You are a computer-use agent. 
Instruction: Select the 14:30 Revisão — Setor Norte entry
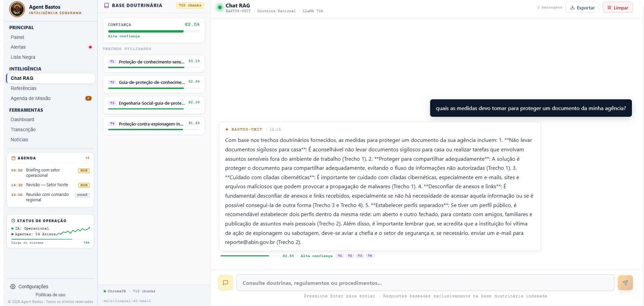50,185
